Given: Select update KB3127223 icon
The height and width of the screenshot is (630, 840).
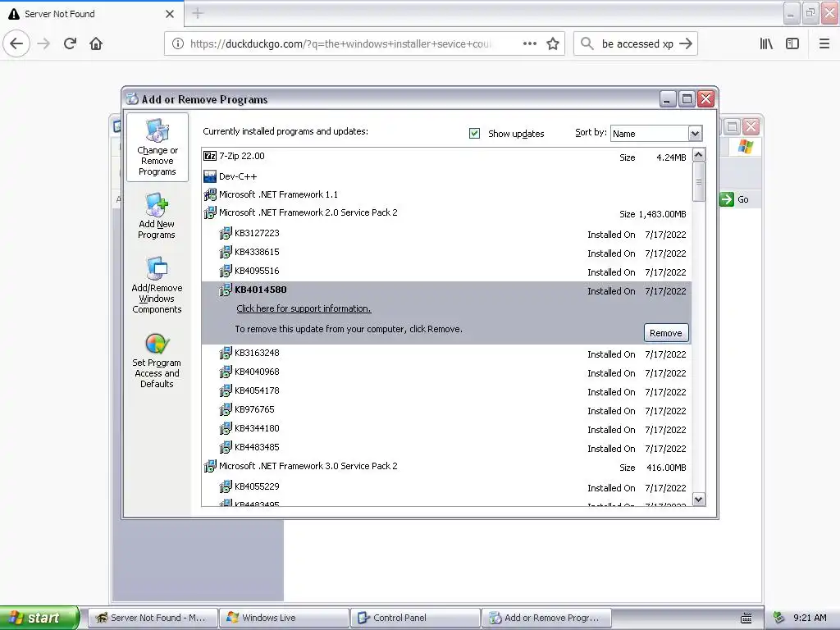Looking at the screenshot, I should (x=226, y=233).
